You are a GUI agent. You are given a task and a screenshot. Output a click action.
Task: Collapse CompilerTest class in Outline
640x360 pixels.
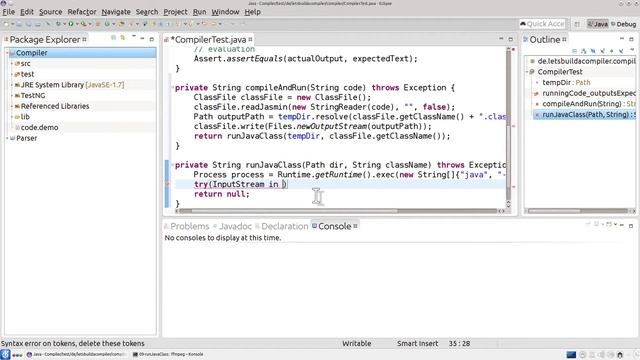pyautogui.click(x=527, y=71)
